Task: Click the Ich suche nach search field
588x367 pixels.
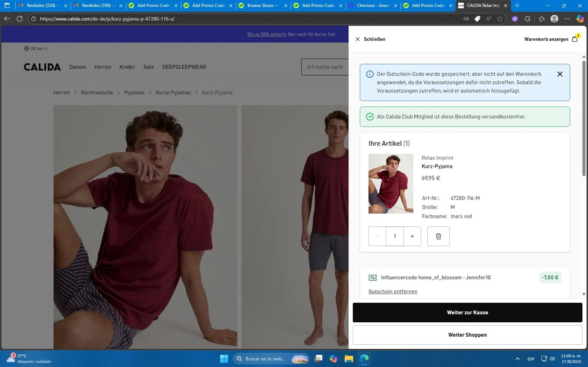Action: click(325, 67)
